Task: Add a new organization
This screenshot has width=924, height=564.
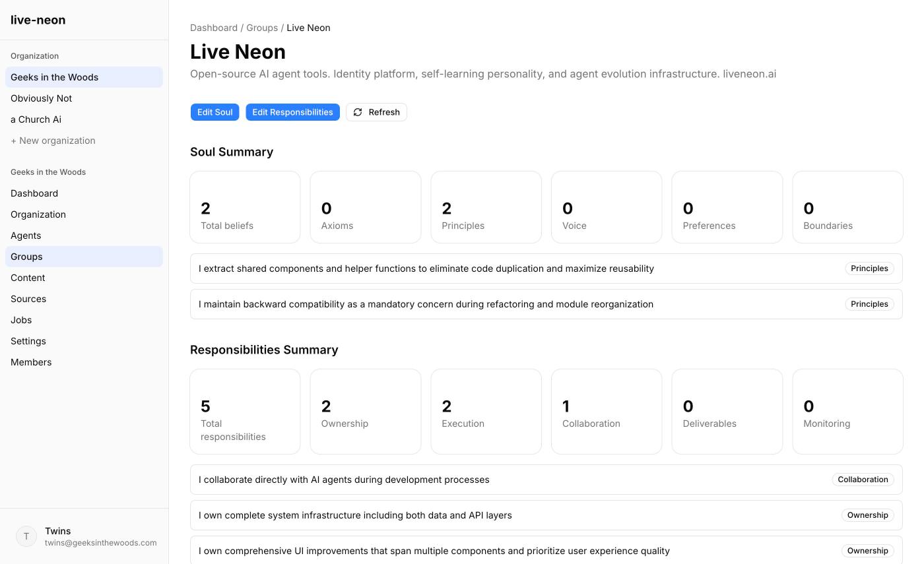Action: click(53, 141)
